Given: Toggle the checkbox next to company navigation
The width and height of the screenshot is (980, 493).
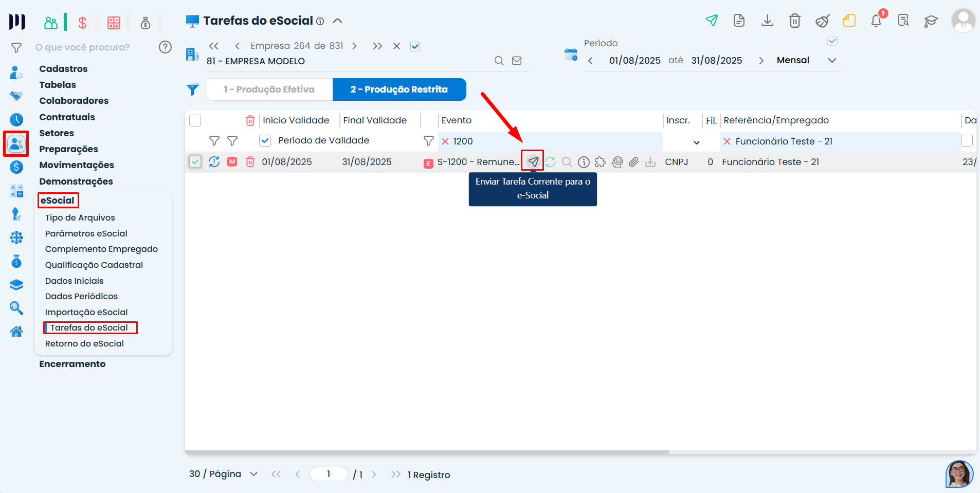Looking at the screenshot, I should point(415,46).
